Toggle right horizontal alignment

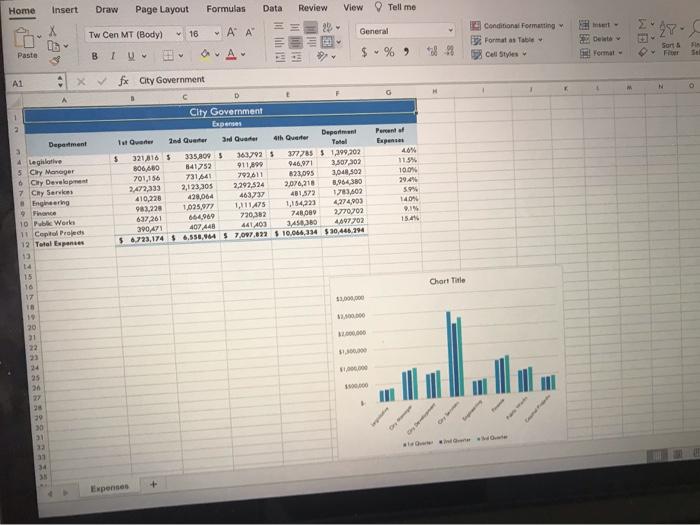point(311,42)
